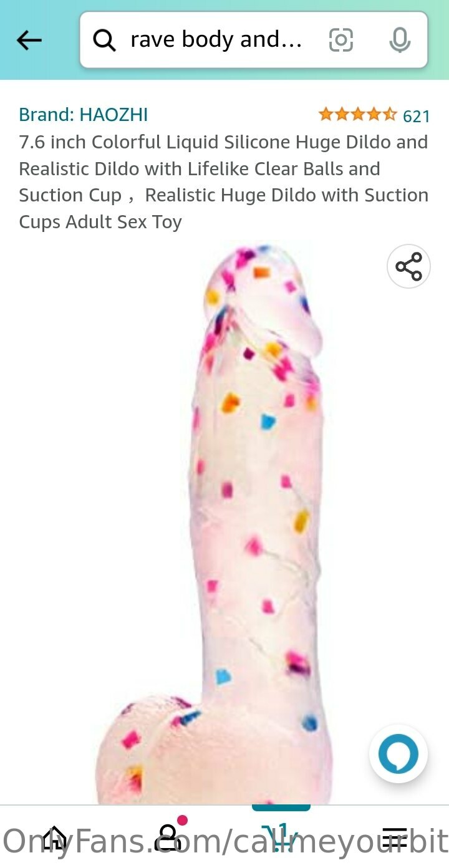Screen dimensions: 449x868
Task: Start voice search with the microphone
Action: (x=400, y=41)
